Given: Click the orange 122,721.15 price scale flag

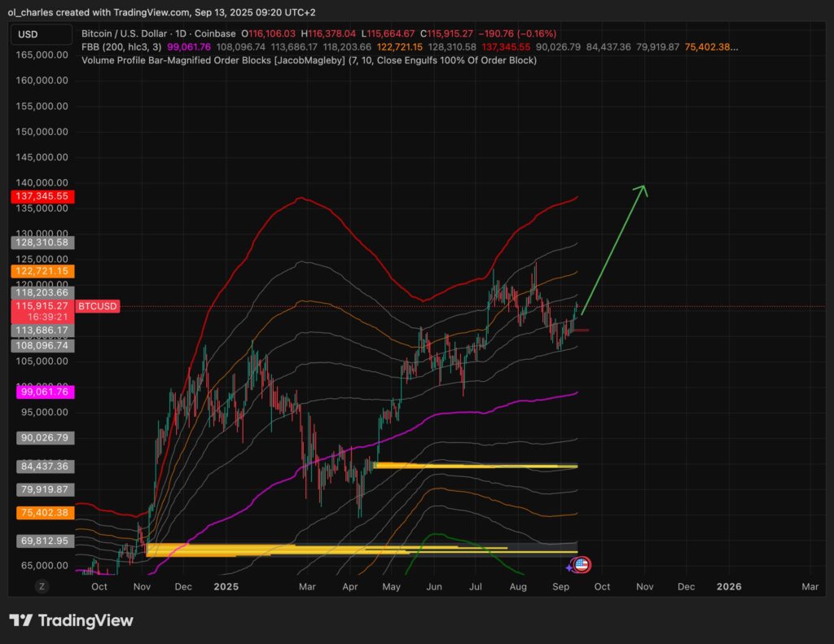Looking at the screenshot, I should click(42, 271).
